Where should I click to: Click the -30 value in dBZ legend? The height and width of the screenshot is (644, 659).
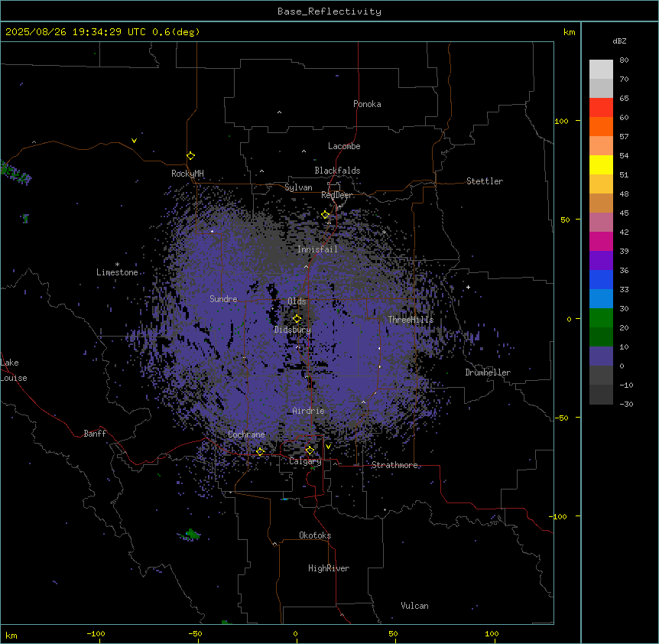point(626,404)
